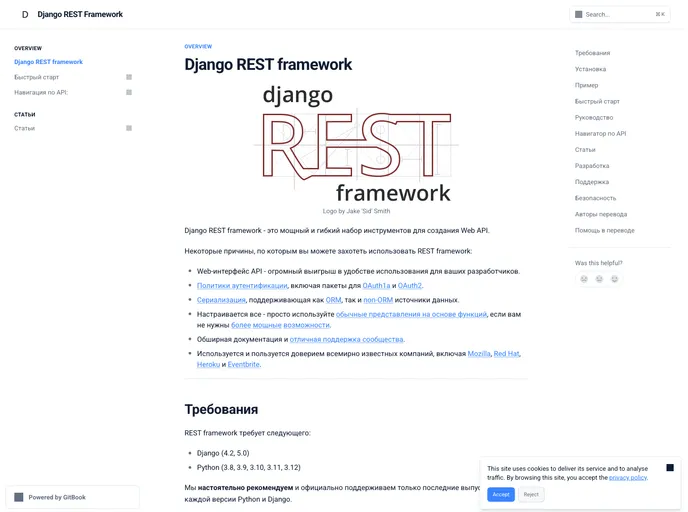Viewport: 688px width, 512px height.
Task: Jump to Авторы перевода in outline
Action: 601,215
